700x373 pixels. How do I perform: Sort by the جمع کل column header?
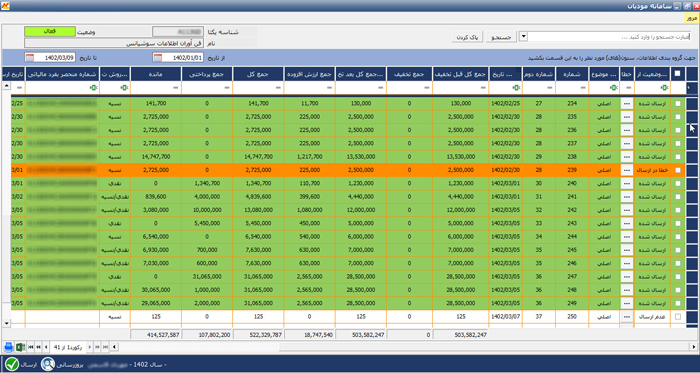(x=258, y=74)
